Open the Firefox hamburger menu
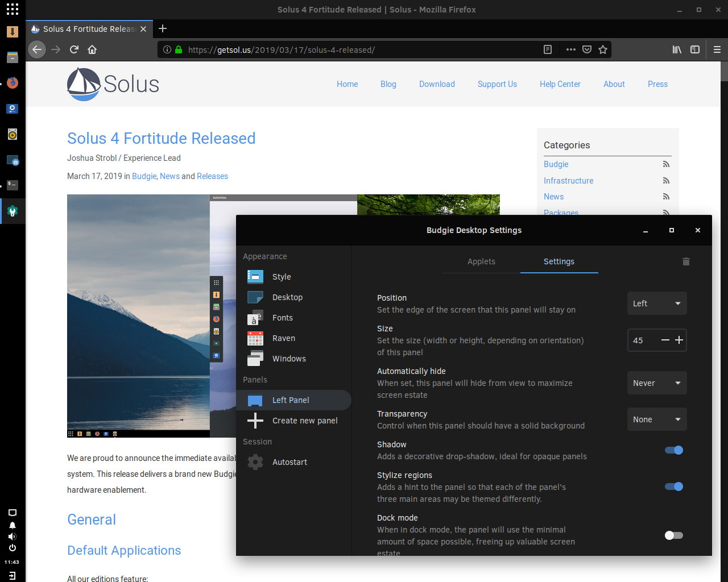Viewport: 728px width, 582px height. [x=717, y=49]
